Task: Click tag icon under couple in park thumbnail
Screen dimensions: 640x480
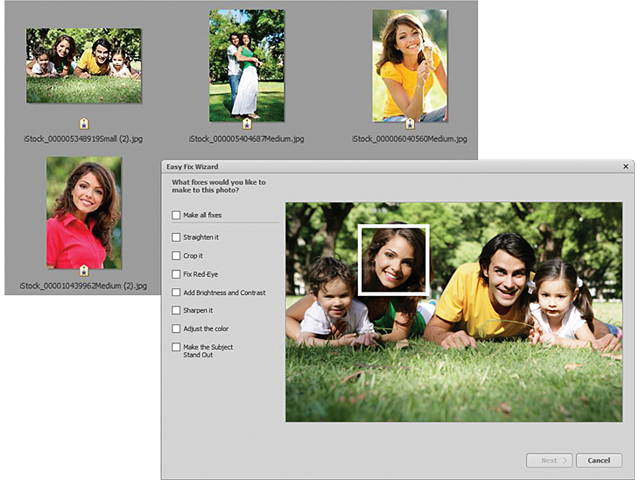Action: 247,123
